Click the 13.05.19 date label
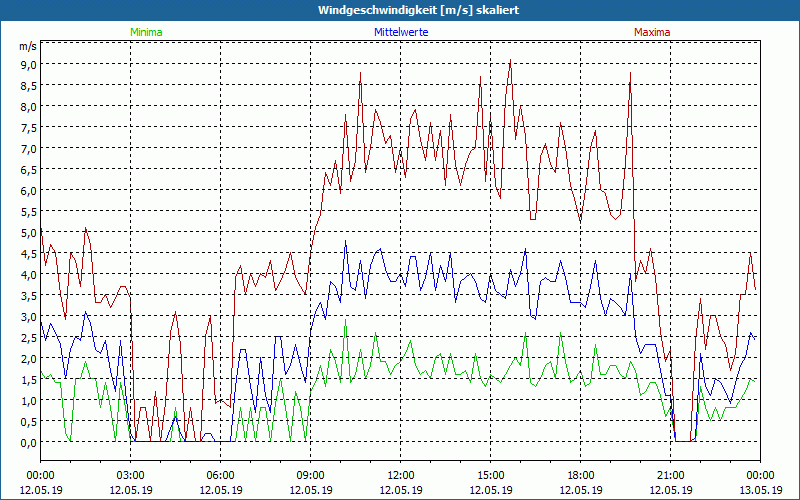Viewport: 800px width, 500px height. pyautogui.click(x=760, y=490)
